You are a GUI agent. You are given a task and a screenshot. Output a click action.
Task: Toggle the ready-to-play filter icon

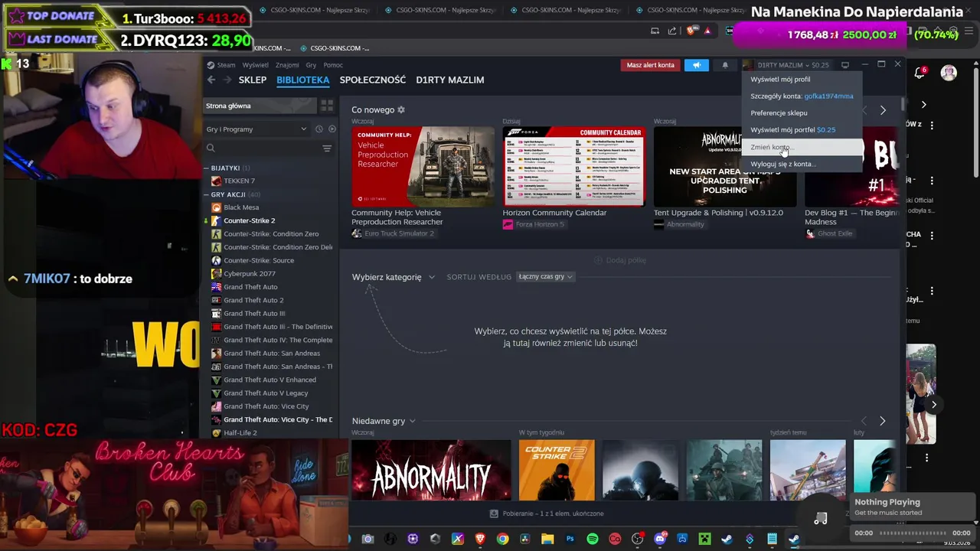(332, 129)
